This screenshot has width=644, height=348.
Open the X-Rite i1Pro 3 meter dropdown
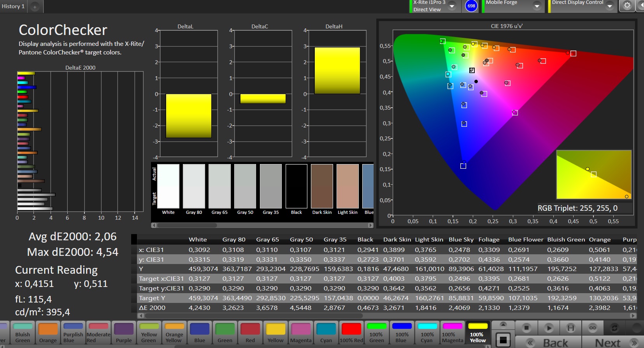452,6
